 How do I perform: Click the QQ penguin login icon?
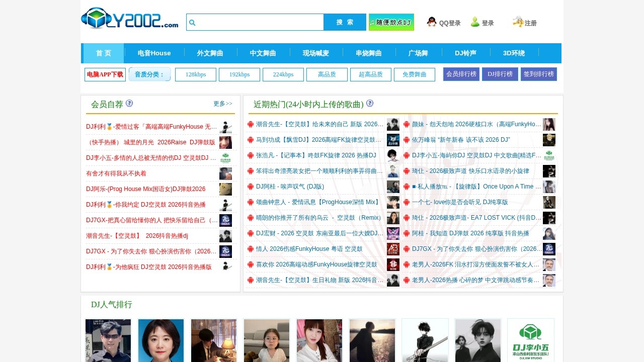[x=432, y=22]
